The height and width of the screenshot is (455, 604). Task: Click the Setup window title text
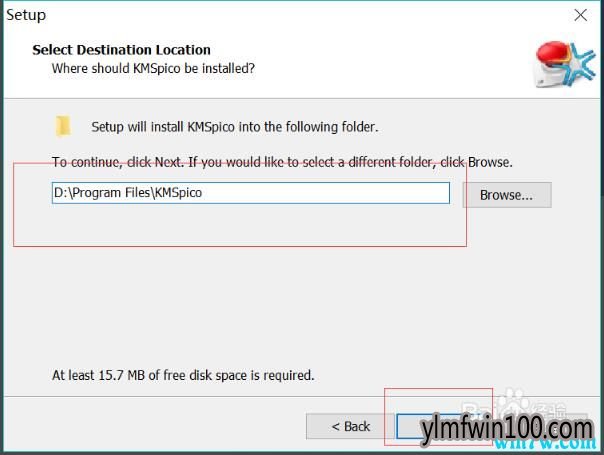(x=26, y=15)
